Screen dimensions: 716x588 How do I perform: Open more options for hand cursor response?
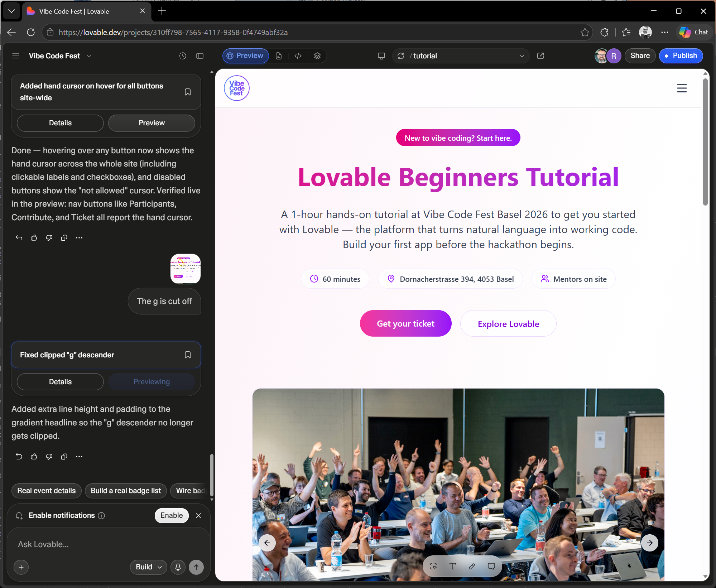pyautogui.click(x=79, y=238)
